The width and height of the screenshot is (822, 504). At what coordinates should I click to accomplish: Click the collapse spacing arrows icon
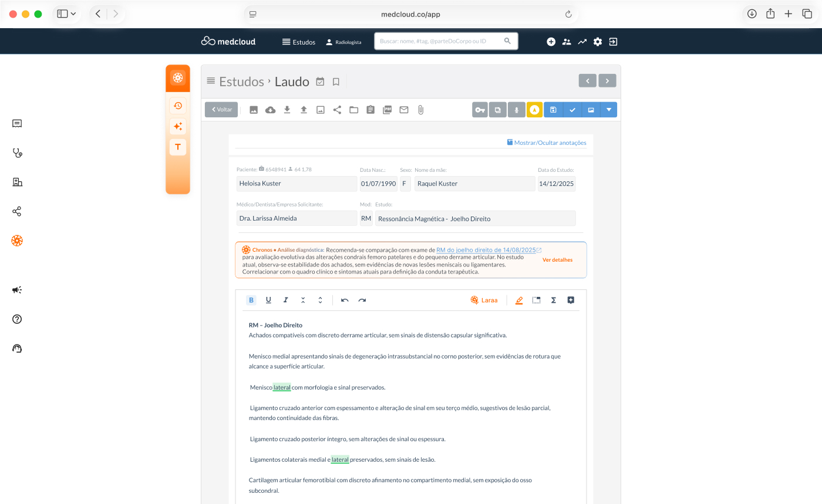[303, 300]
